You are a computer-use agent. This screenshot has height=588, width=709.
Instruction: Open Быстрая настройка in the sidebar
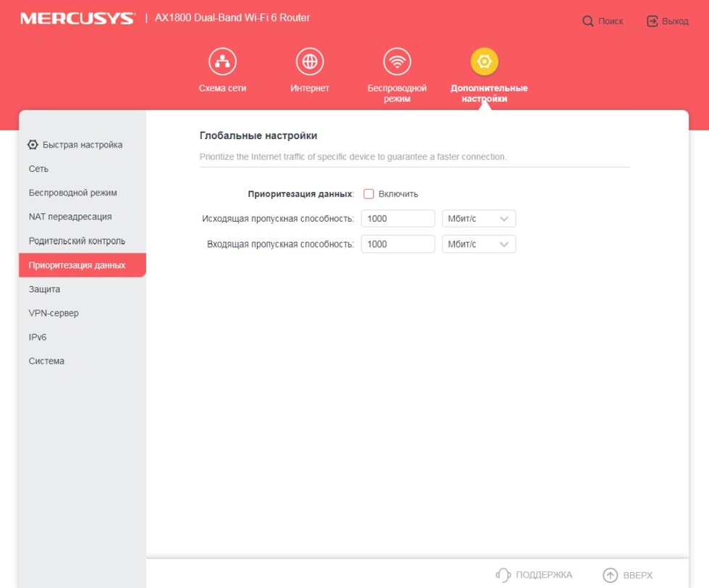coord(75,145)
